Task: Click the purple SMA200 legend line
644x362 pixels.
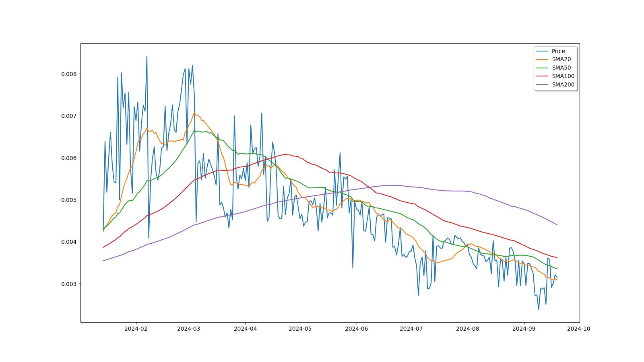Action: (x=542, y=85)
